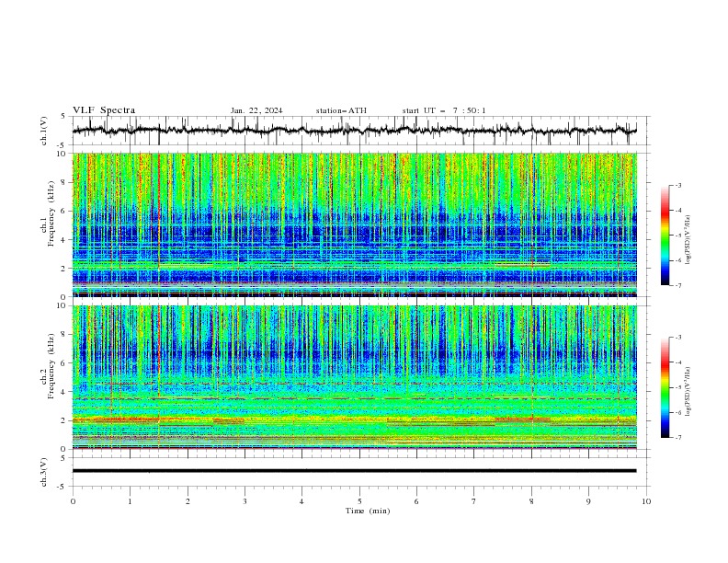The image size is (728, 563).
Task: Click the log(PSD) label beside ch.2 color bar
Action: [688, 392]
